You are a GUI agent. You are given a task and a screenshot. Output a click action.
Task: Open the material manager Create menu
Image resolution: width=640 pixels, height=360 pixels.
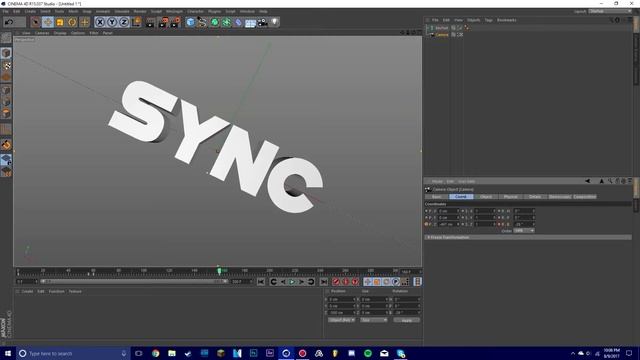coord(27,291)
